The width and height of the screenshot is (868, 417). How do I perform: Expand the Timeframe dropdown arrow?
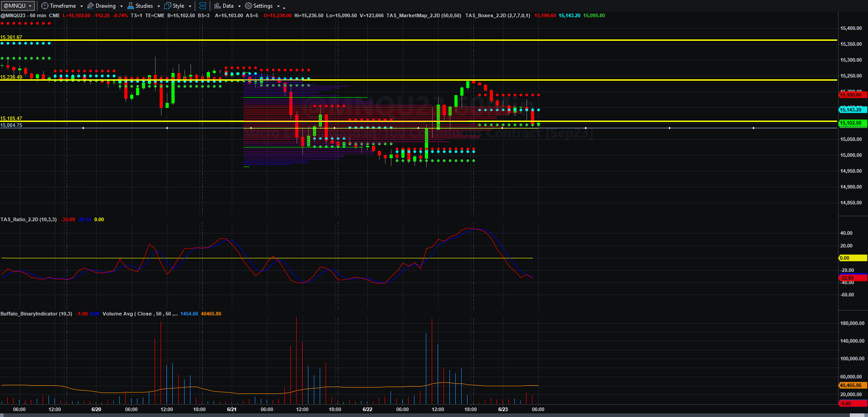tap(82, 6)
